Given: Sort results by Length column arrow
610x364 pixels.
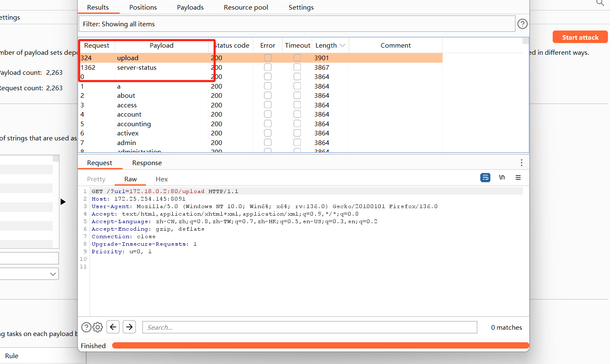Looking at the screenshot, I should pyautogui.click(x=343, y=46).
